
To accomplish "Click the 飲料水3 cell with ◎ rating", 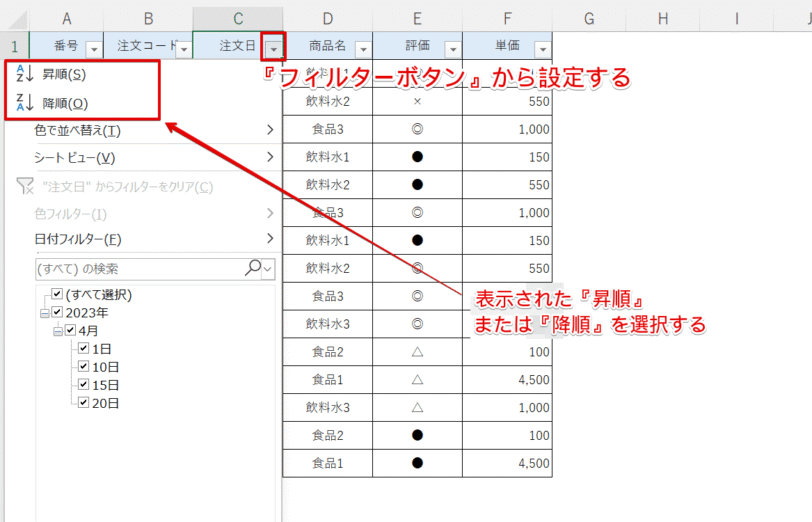I will 327,324.
